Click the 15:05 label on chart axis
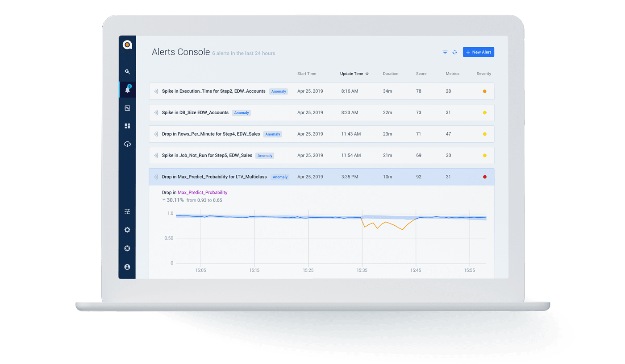This screenshot has height=364, width=625. tap(201, 270)
